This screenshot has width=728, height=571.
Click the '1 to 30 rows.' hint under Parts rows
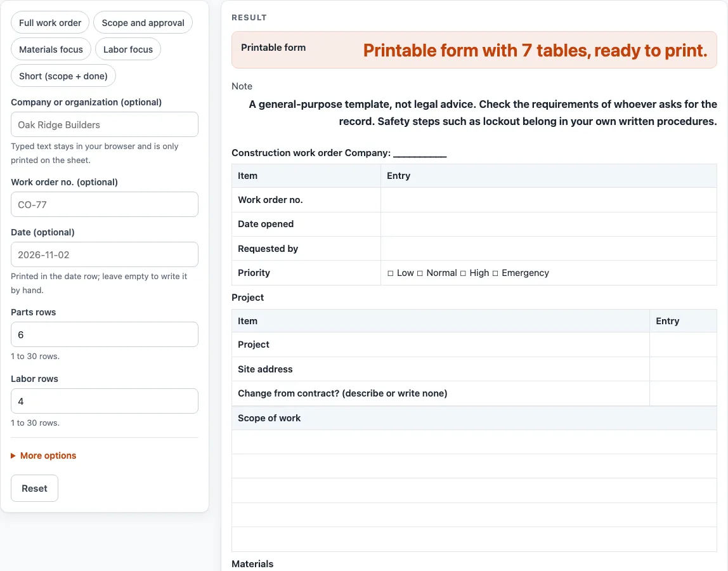coord(36,357)
